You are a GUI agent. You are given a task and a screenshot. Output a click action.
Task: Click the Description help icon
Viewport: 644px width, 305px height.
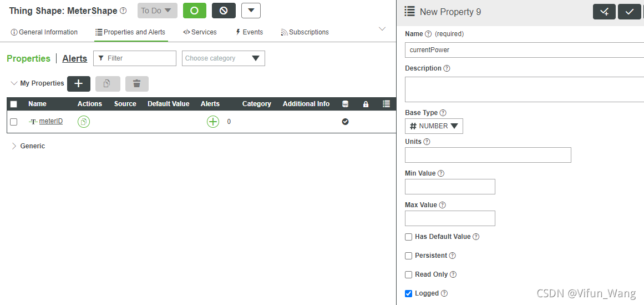[x=447, y=68]
